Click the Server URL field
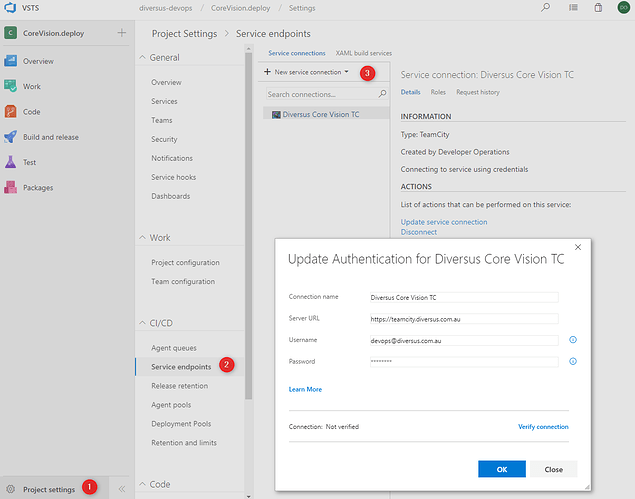This screenshot has width=635, height=499. 464,319
